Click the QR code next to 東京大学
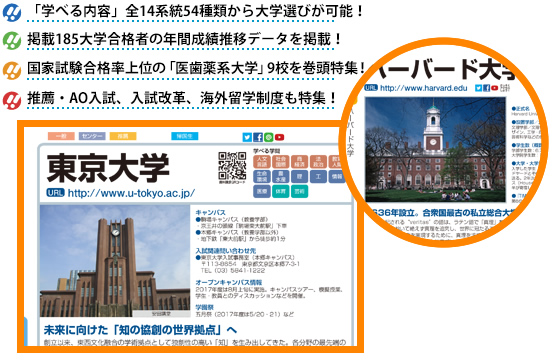Viewport: 557px width, 362px height. tap(232, 166)
